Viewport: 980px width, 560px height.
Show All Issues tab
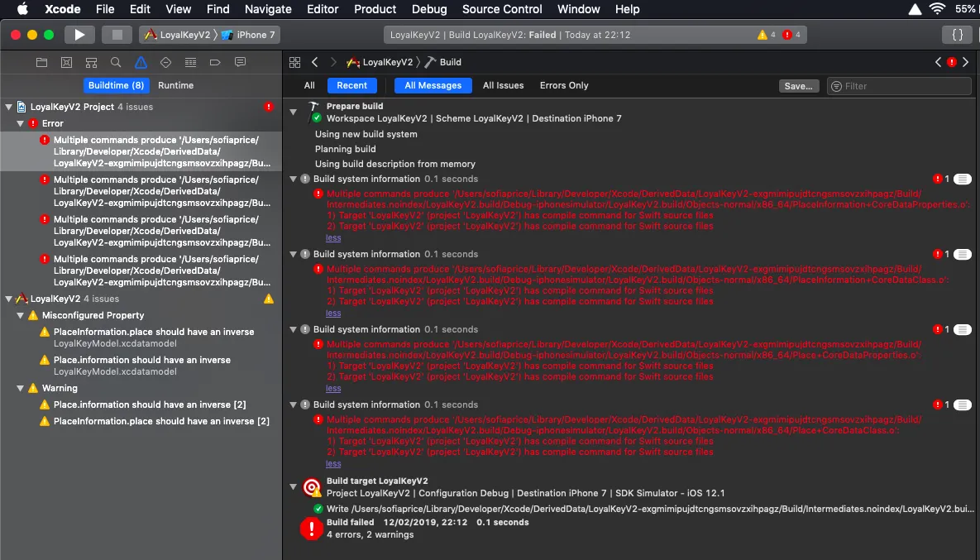coord(503,86)
